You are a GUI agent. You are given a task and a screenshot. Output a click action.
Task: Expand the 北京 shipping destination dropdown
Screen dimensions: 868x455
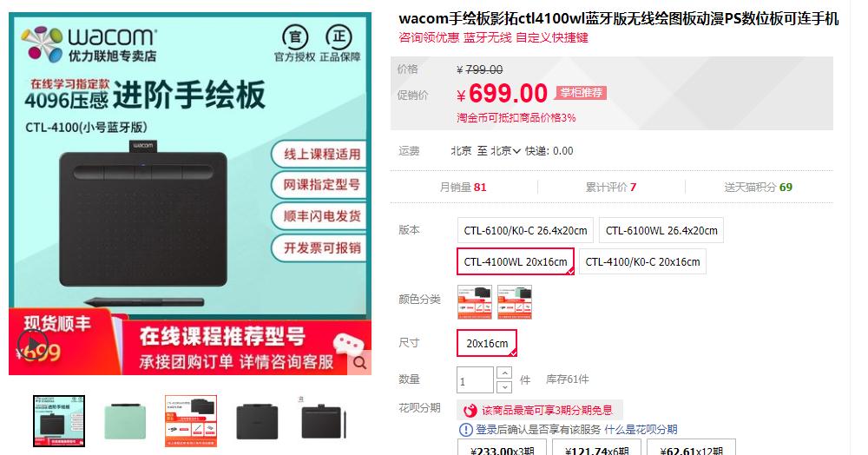(x=505, y=150)
